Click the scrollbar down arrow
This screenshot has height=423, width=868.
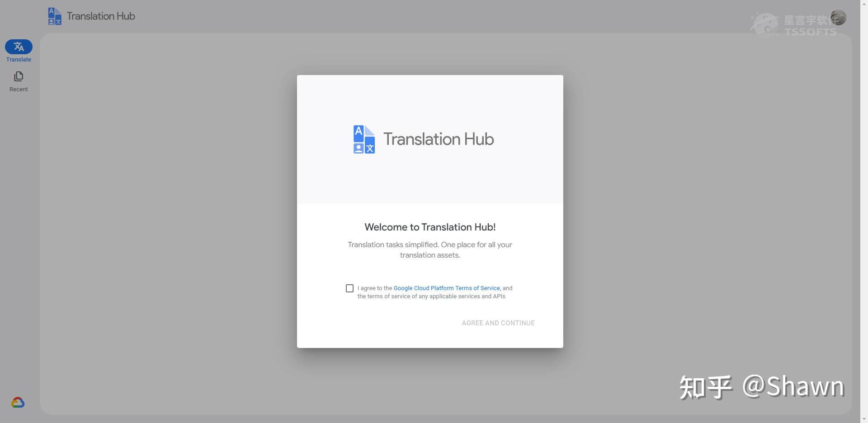864,419
